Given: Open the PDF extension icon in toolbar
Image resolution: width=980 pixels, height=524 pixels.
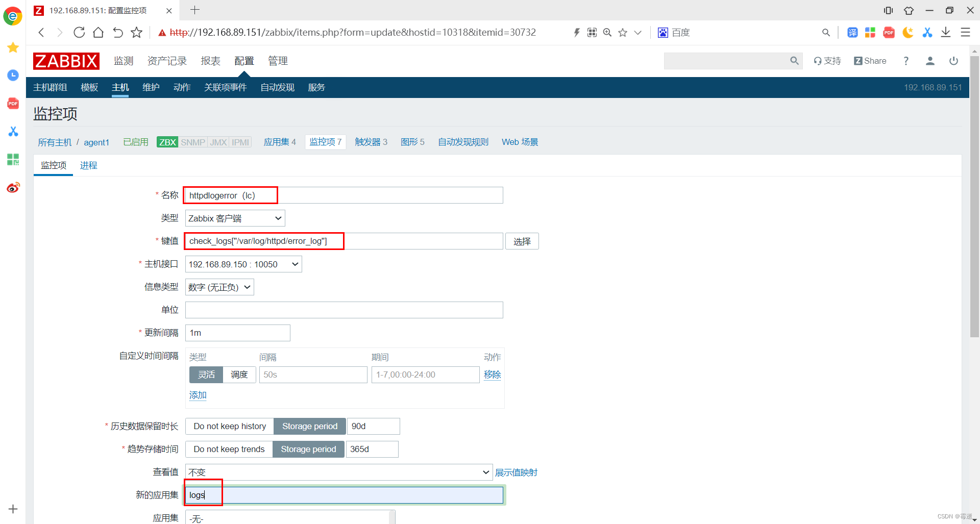Looking at the screenshot, I should pos(889,33).
